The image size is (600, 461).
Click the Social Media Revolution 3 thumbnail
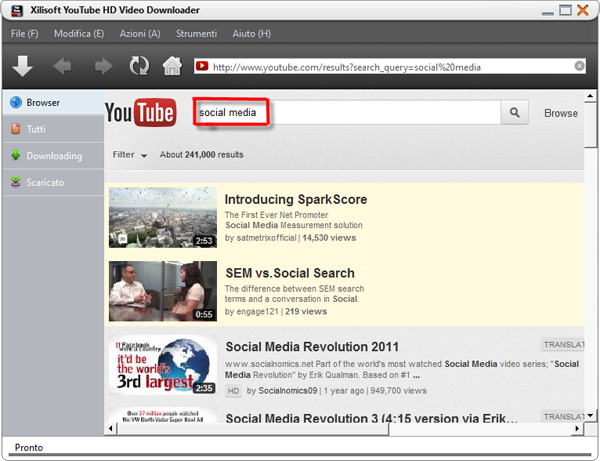[163, 415]
